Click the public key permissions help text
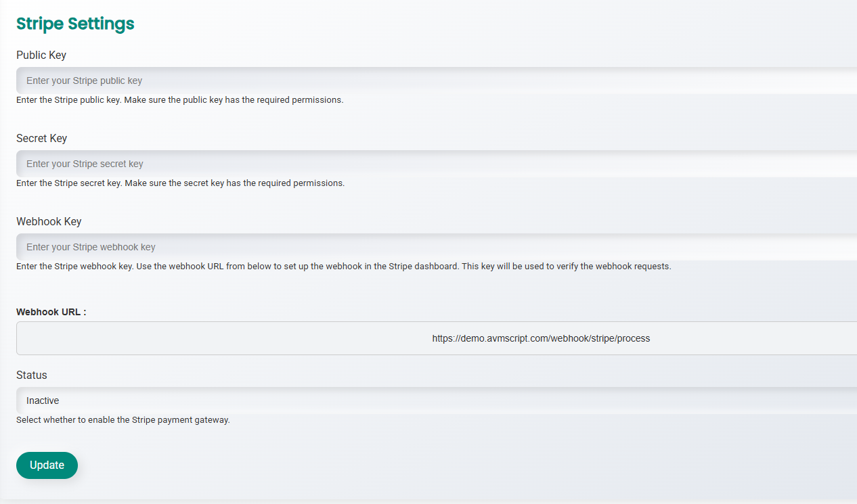Viewport: 857px width, 504px height. [179, 100]
